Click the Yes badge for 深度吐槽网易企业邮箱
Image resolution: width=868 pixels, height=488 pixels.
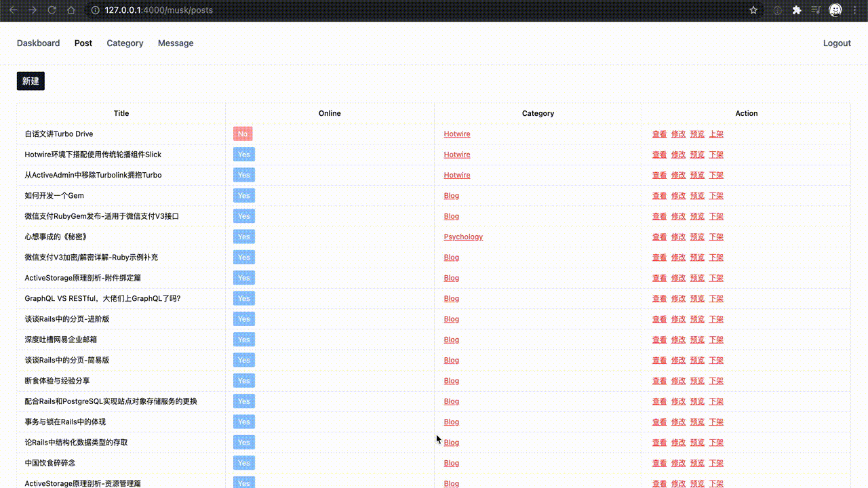[244, 340]
